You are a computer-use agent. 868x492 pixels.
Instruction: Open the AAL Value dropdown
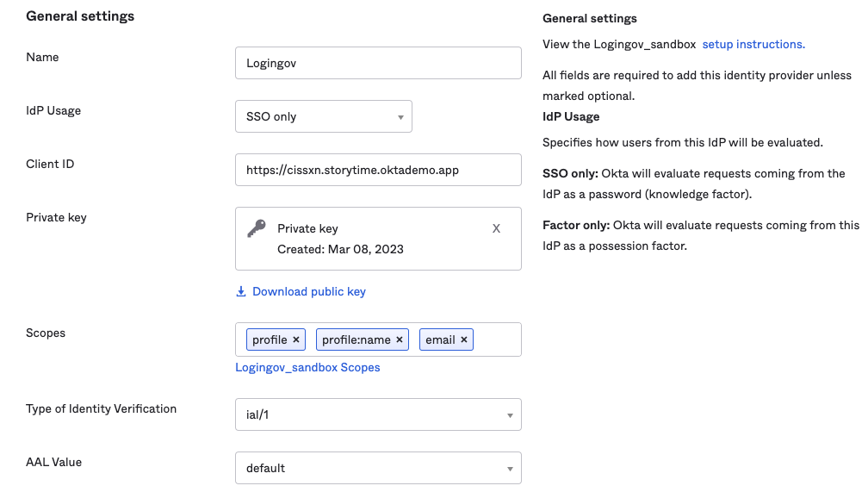[x=378, y=468]
